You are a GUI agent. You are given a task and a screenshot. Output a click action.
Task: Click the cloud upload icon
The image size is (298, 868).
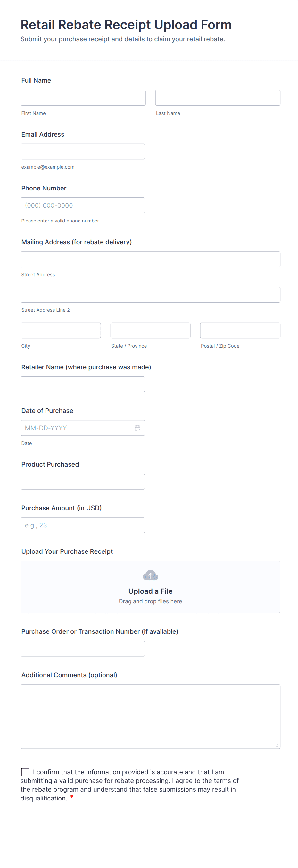click(x=150, y=575)
